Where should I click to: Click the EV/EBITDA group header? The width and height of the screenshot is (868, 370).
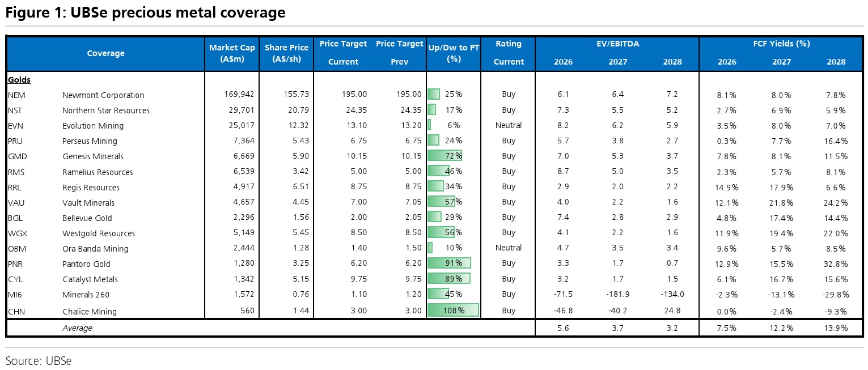617,44
